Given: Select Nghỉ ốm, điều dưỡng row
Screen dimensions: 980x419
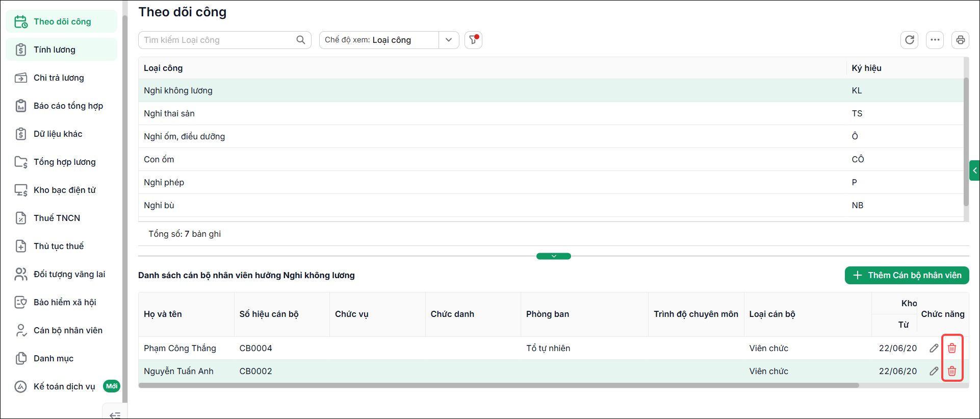Looking at the screenshot, I should click(x=551, y=136).
